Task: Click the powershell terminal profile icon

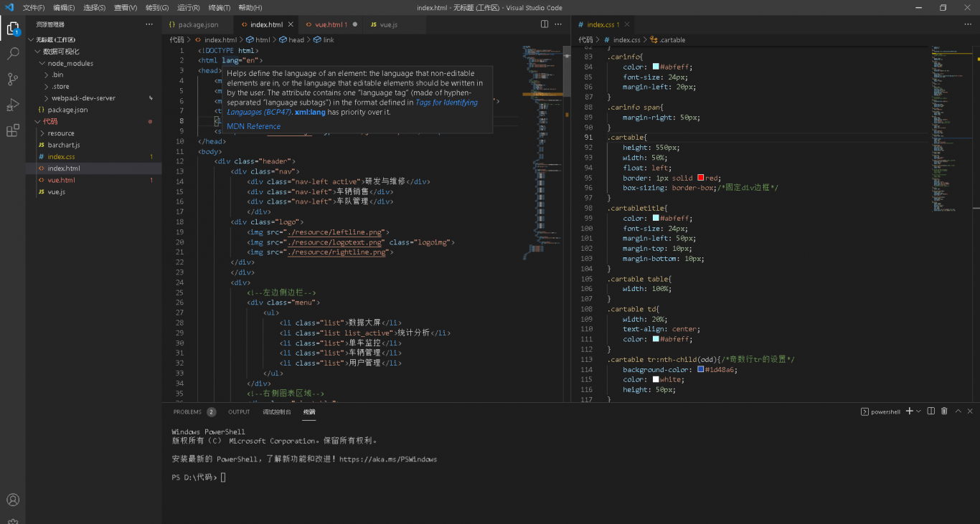Action: (864, 412)
